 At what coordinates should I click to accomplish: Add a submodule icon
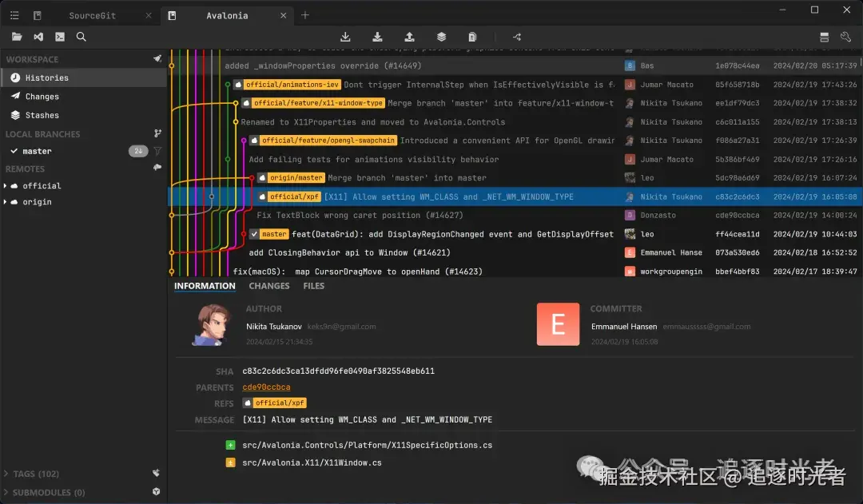pyautogui.click(x=157, y=491)
